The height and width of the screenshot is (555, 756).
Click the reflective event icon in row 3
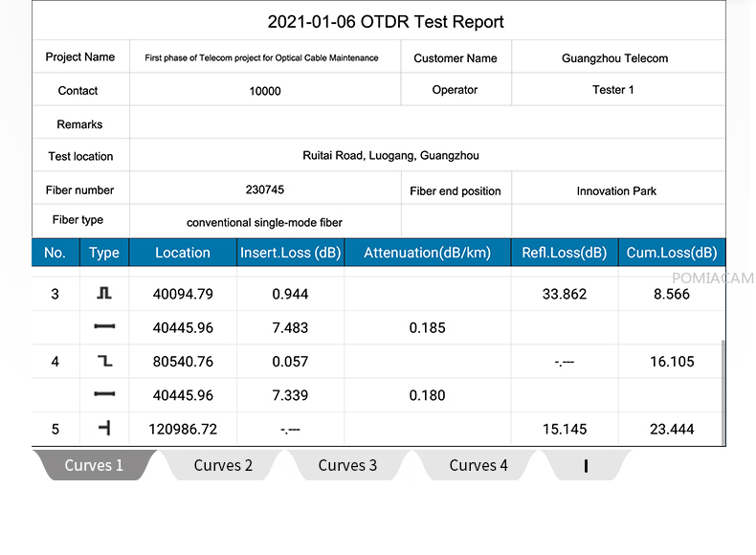point(104,295)
